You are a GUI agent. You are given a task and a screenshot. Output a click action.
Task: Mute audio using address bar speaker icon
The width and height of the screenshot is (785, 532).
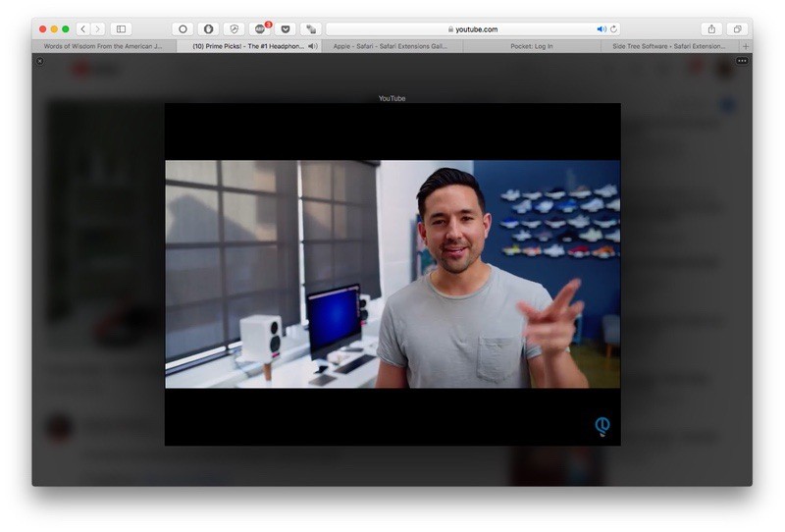[x=602, y=29]
